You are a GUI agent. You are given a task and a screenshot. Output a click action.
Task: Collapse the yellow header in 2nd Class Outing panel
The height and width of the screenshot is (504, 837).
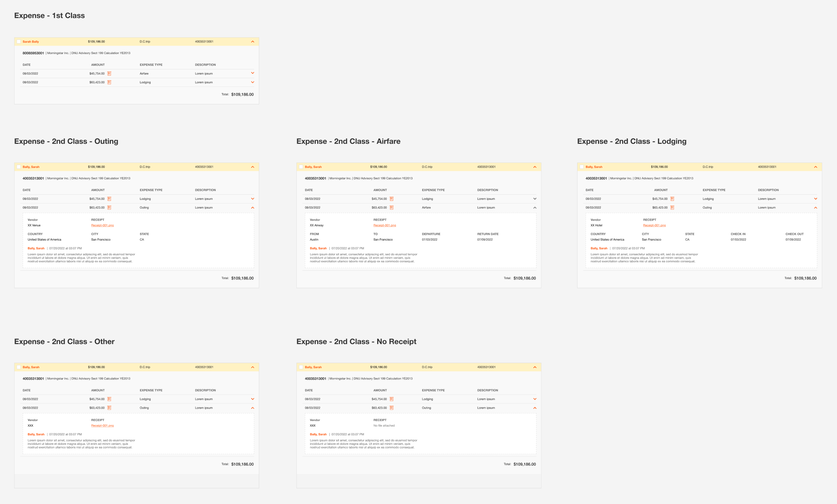pyautogui.click(x=253, y=167)
